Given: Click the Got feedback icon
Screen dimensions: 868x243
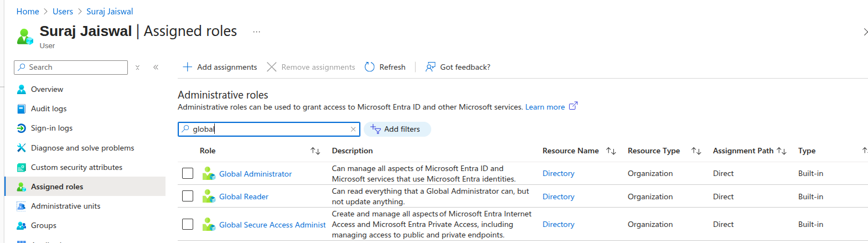Looking at the screenshot, I should (x=430, y=67).
